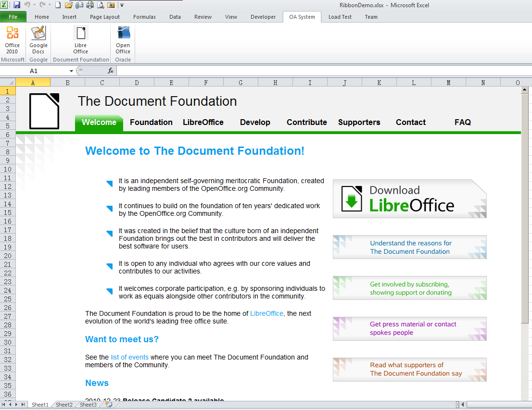The image size is (532, 410).
Task: Click Get press material or contact banner
Action: [x=409, y=329]
